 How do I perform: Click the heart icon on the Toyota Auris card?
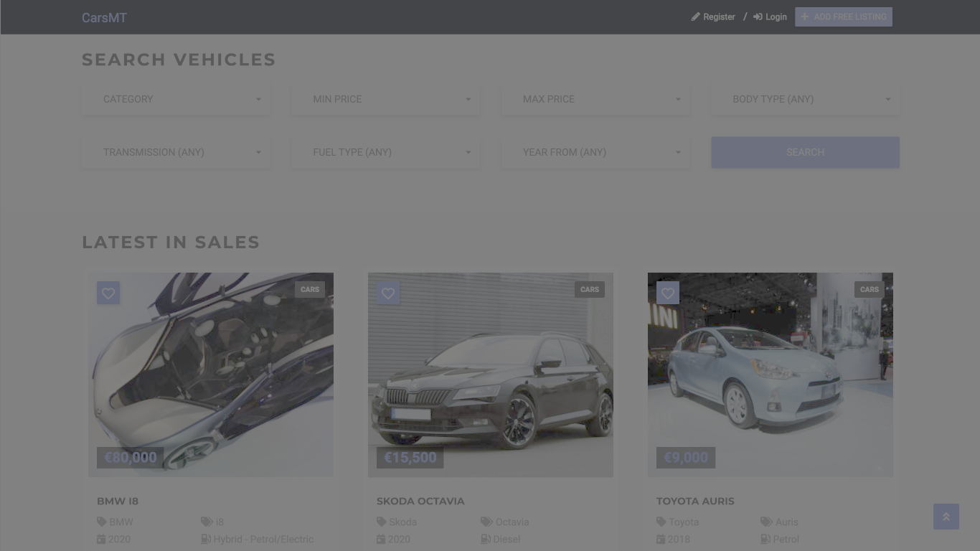(x=668, y=293)
